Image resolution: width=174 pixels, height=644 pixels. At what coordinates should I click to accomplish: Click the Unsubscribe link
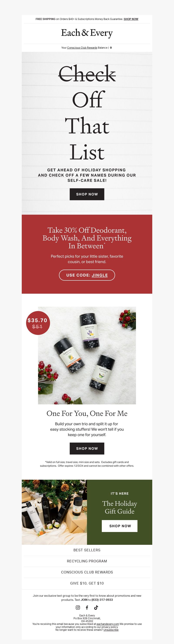tap(111, 630)
